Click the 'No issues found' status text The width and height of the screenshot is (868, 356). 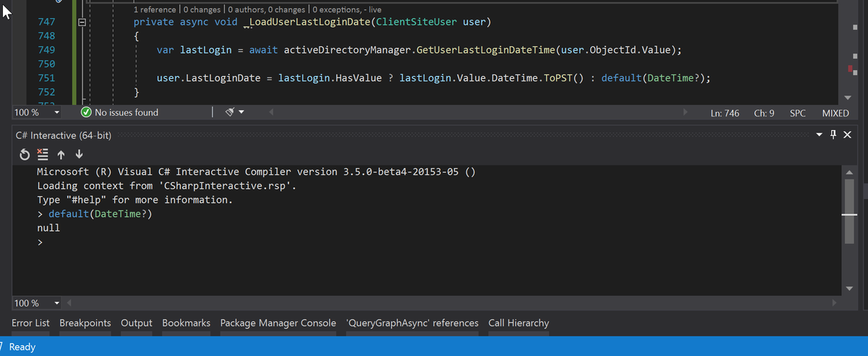[x=127, y=112]
